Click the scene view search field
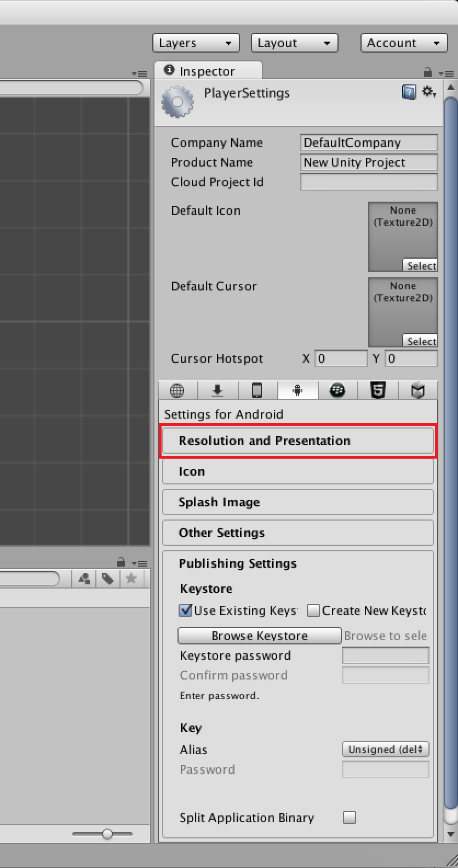 click(x=71, y=88)
